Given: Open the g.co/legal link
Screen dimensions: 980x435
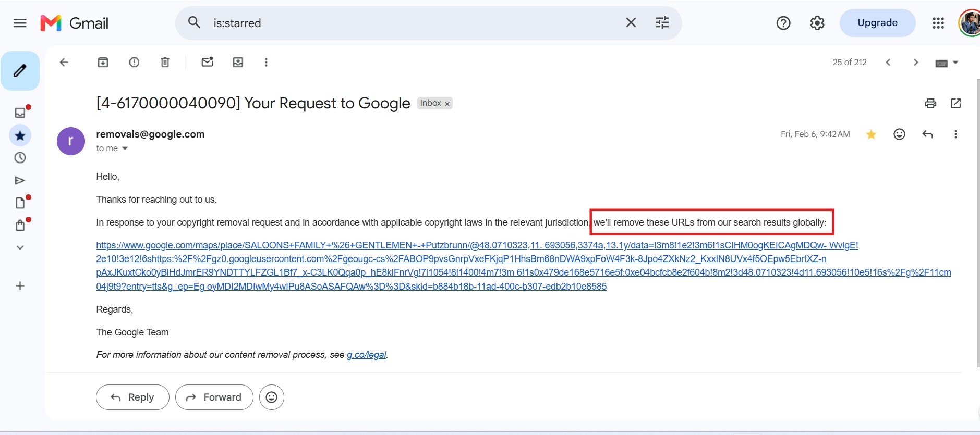Looking at the screenshot, I should [x=367, y=355].
